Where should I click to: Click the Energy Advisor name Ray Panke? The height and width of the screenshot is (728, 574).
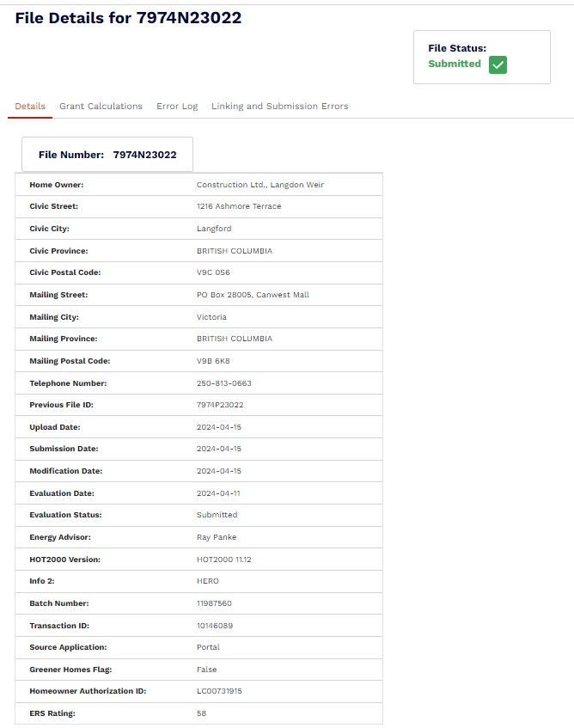(216, 537)
